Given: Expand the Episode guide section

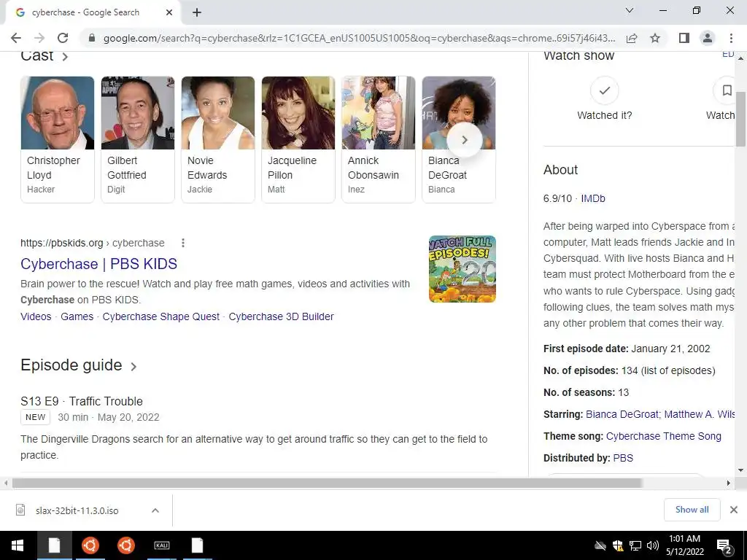Looking at the screenshot, I should [x=79, y=365].
